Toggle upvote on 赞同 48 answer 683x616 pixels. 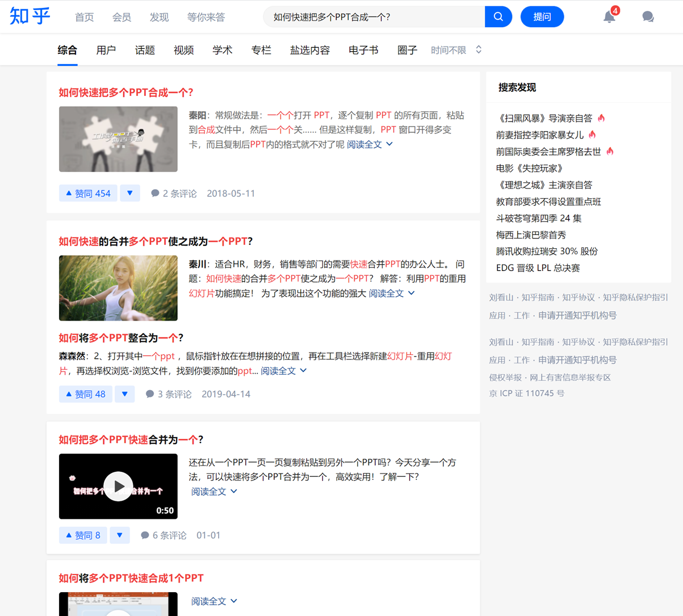click(x=86, y=394)
